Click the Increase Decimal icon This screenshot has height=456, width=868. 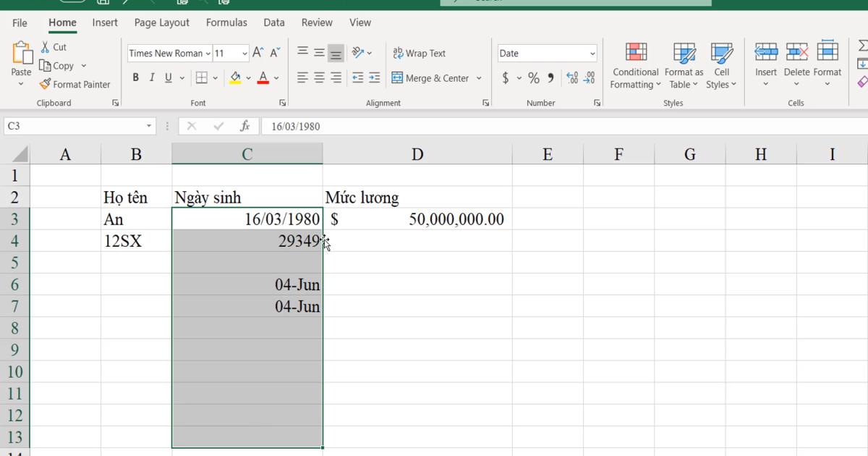pyautogui.click(x=574, y=77)
